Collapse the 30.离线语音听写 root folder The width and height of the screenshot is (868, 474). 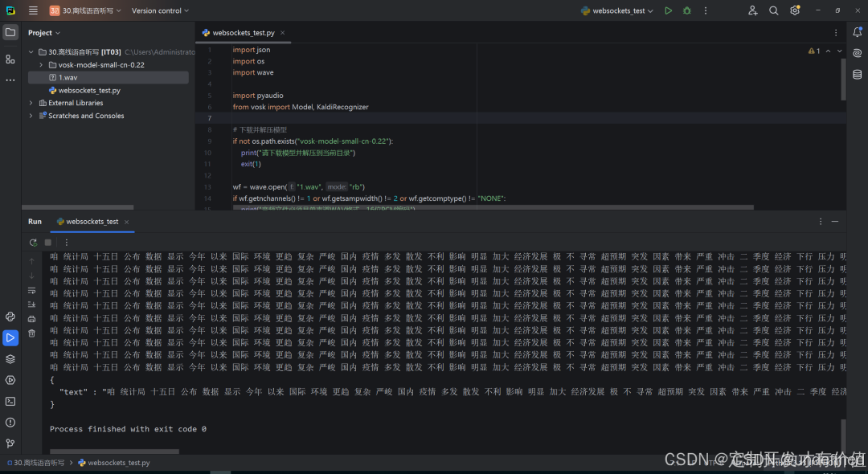(x=31, y=52)
